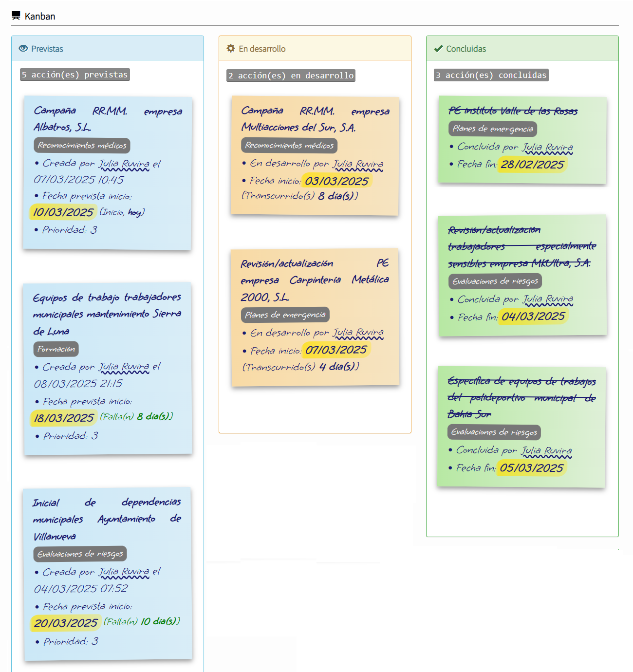Click the '2 acción(es) en desarrollo' badge
This screenshot has height=672, width=633.
point(291,75)
